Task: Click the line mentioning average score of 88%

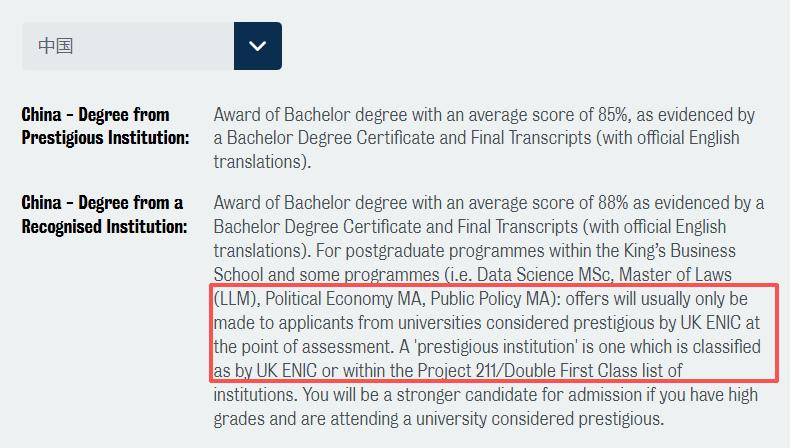Action: [x=488, y=203]
